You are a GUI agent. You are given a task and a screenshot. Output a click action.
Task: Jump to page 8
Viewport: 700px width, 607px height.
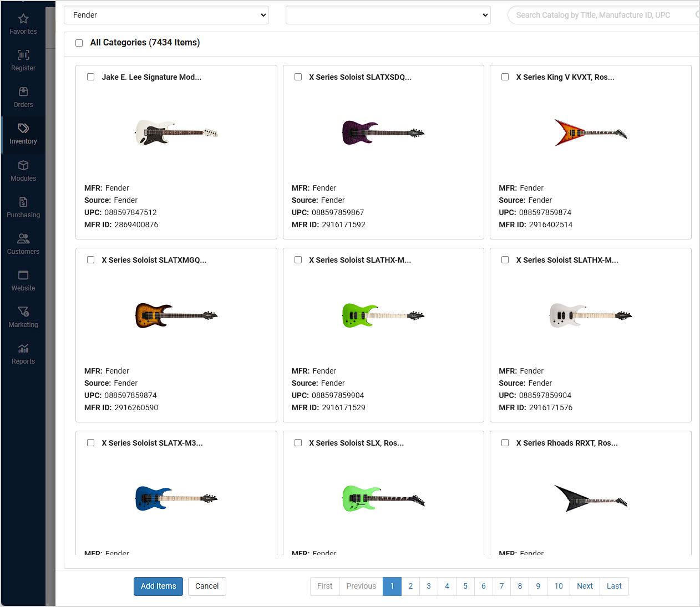pyautogui.click(x=520, y=586)
